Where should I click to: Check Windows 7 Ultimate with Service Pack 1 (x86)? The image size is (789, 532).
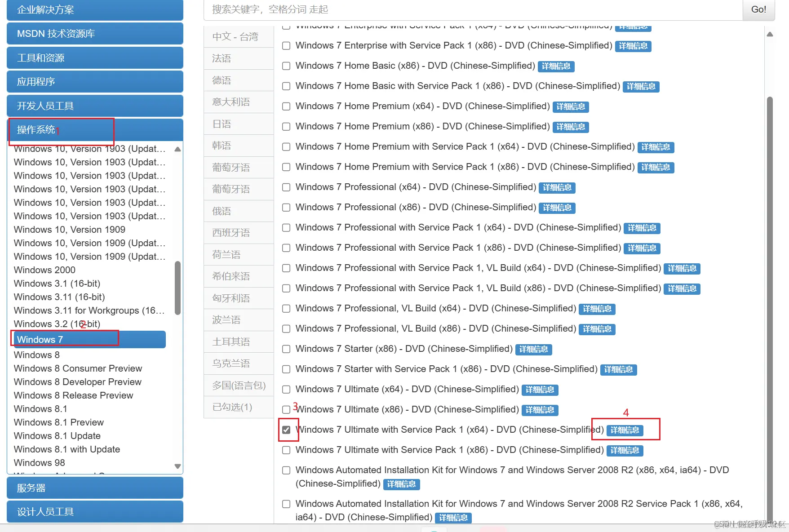(286, 450)
